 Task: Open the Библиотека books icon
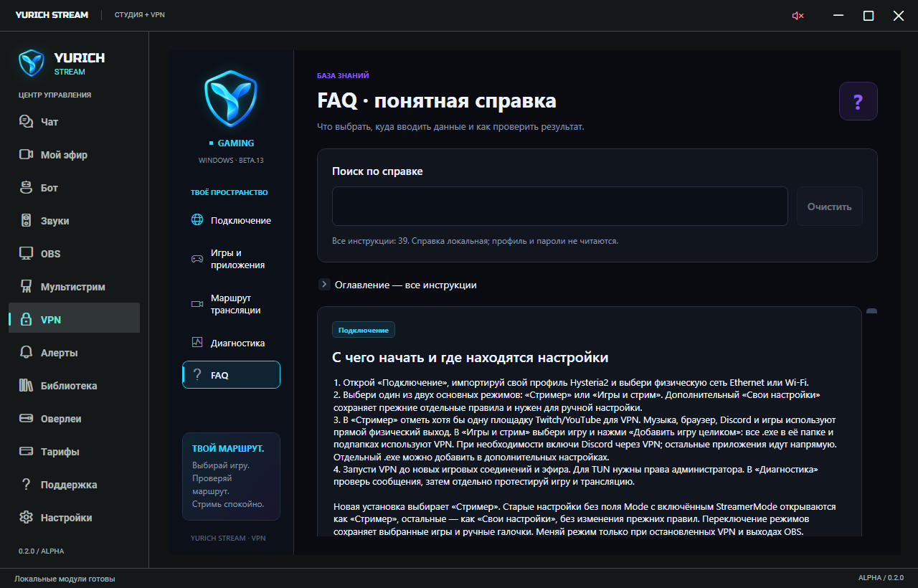[x=27, y=386]
